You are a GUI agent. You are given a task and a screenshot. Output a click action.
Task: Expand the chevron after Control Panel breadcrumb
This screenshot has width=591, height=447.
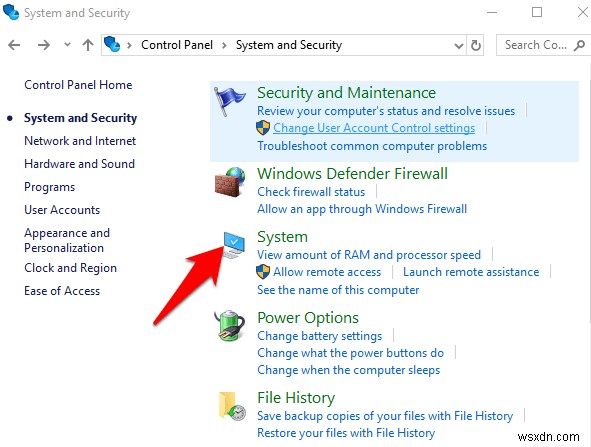coord(224,46)
